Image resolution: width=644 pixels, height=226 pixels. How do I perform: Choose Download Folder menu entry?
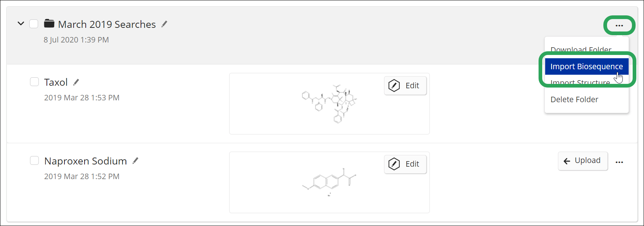tap(581, 49)
